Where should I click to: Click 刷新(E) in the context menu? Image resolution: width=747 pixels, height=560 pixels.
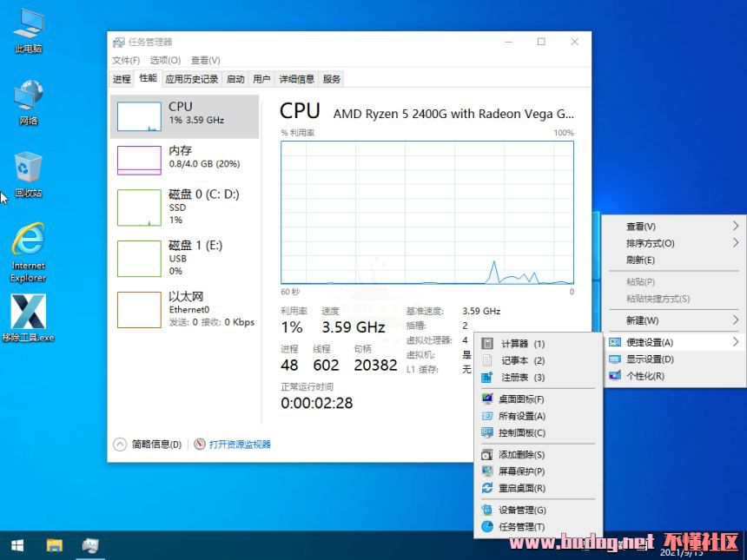coord(640,260)
